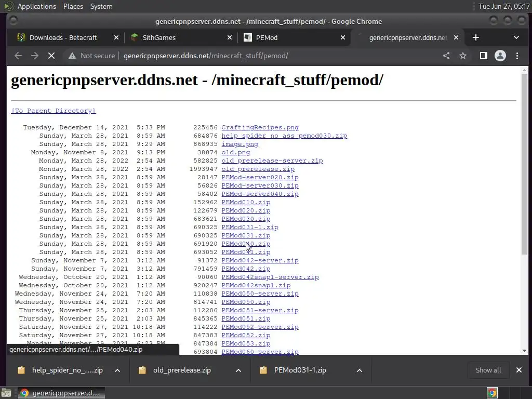Image resolution: width=532 pixels, height=399 pixels.
Task: Click the Chrome icon in bottom-right tray
Action: [x=492, y=393]
